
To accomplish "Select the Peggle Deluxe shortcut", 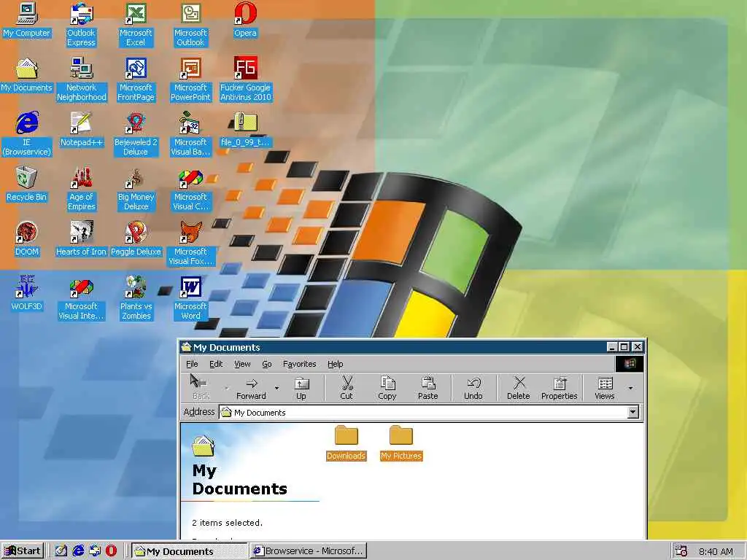I will click(x=136, y=239).
